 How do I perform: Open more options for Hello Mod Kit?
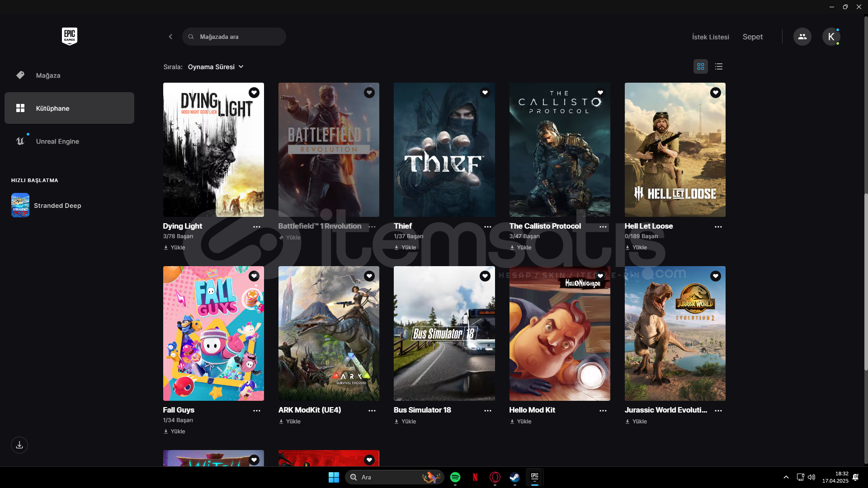pyautogui.click(x=603, y=411)
